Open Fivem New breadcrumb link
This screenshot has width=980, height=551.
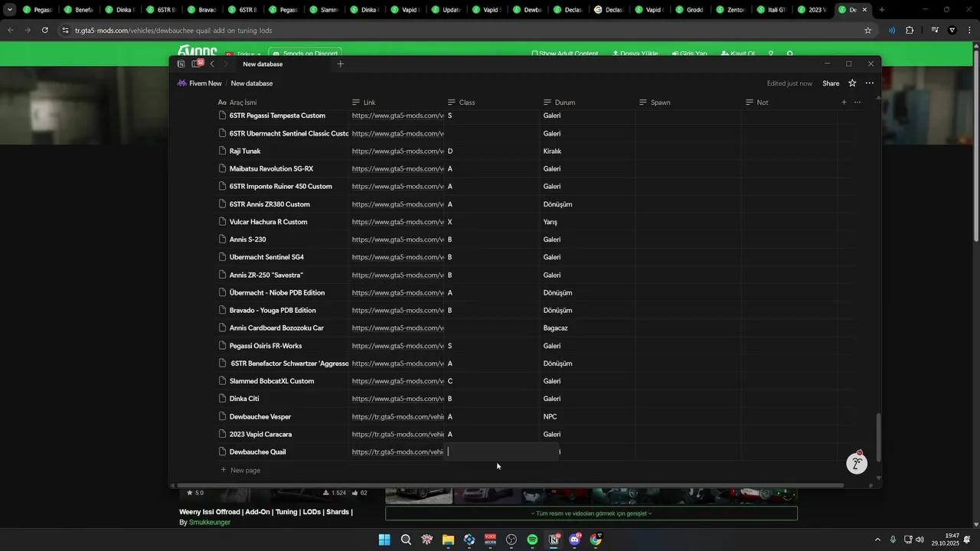coord(200,83)
